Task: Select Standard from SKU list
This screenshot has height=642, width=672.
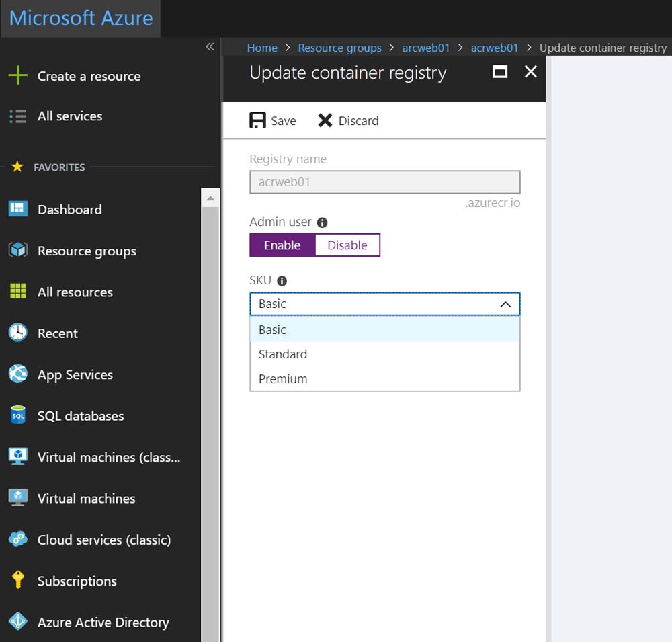Action: pos(283,354)
